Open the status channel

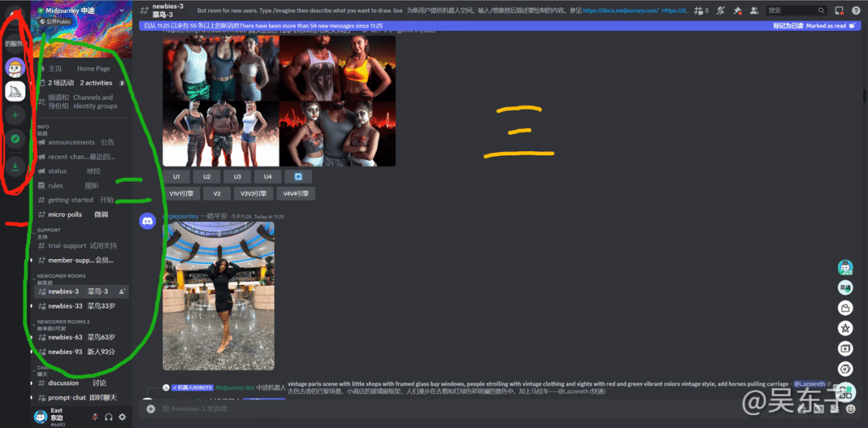[x=81, y=171]
